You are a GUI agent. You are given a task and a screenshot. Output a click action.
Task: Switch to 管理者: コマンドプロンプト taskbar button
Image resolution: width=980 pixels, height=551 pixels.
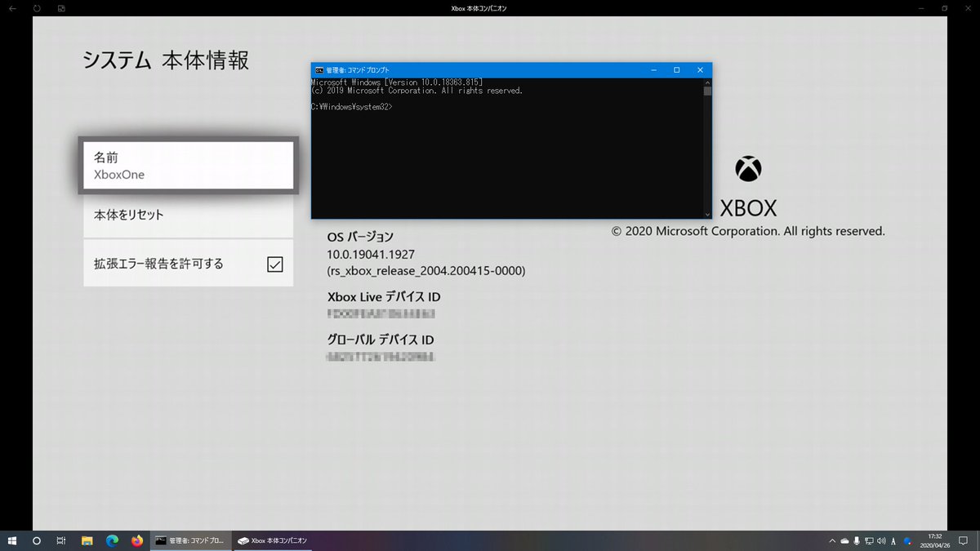coord(190,540)
